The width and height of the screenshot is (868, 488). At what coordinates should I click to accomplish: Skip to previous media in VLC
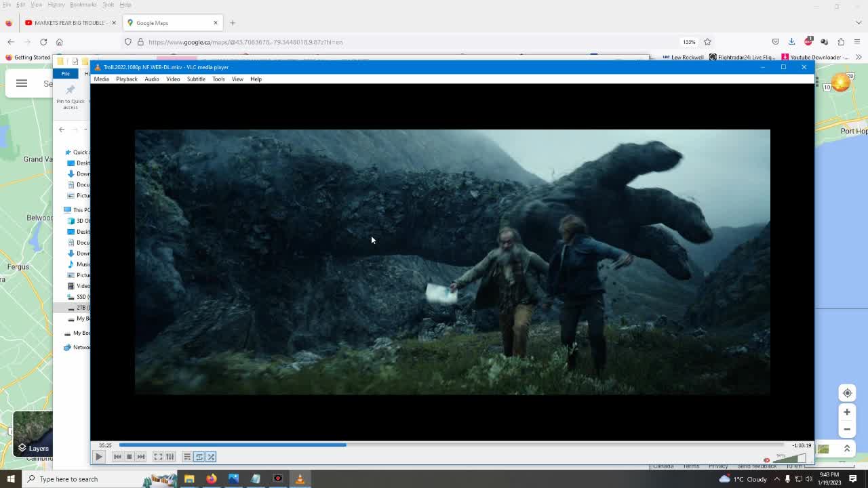(117, 457)
